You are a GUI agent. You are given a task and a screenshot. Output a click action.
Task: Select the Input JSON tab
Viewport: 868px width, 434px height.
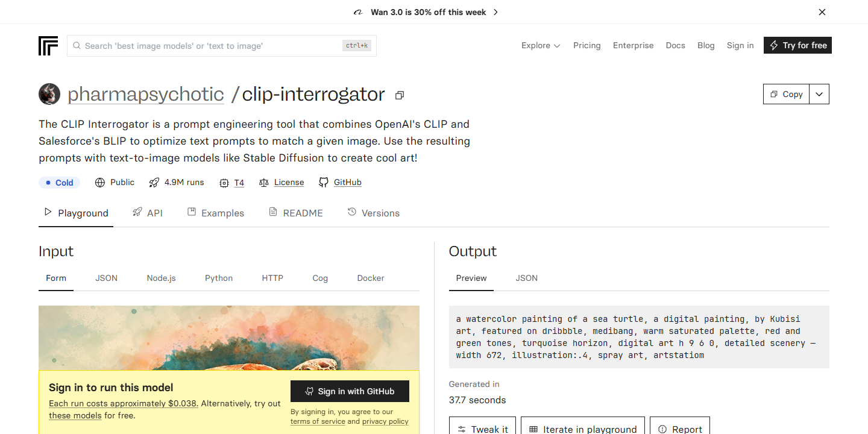(107, 278)
